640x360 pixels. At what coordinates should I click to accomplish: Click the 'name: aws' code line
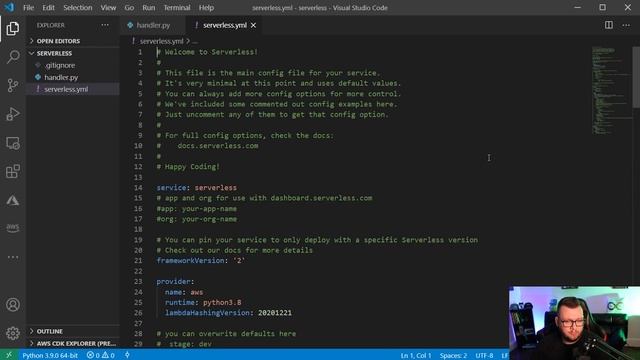pyautogui.click(x=184, y=292)
